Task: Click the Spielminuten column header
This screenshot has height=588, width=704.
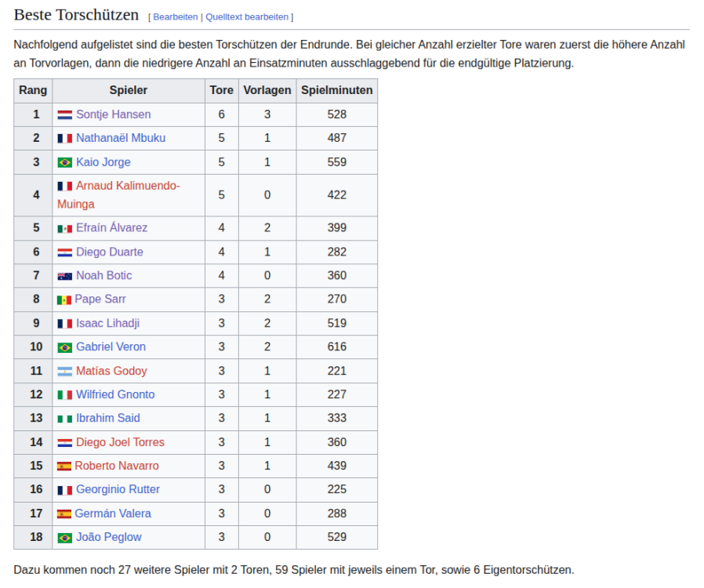Action: point(336,90)
